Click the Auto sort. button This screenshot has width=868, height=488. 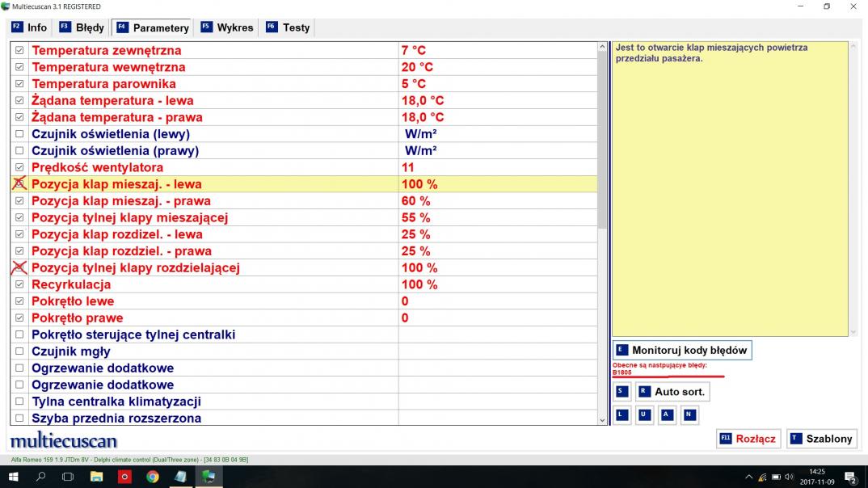(672, 392)
